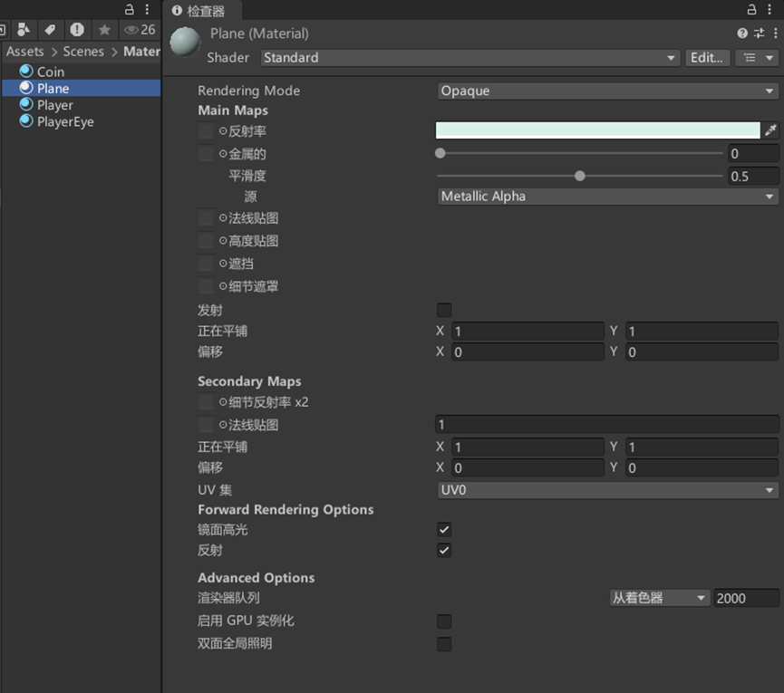
Task: Click the search-by-type filter icon
Action: (24, 30)
